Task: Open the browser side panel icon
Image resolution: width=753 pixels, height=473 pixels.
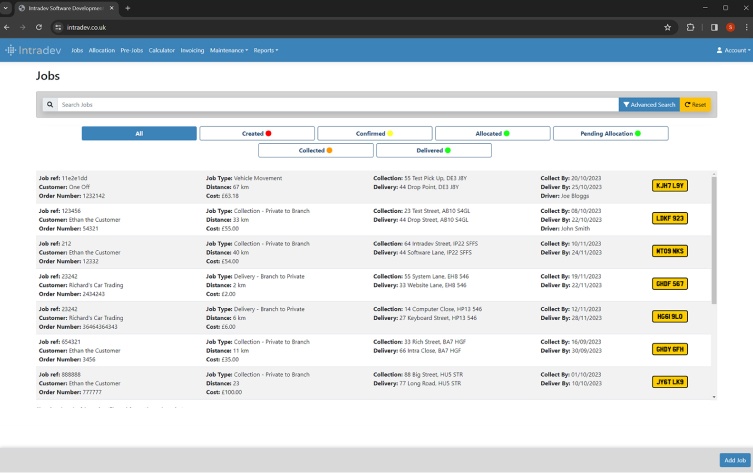Action: (x=713, y=27)
